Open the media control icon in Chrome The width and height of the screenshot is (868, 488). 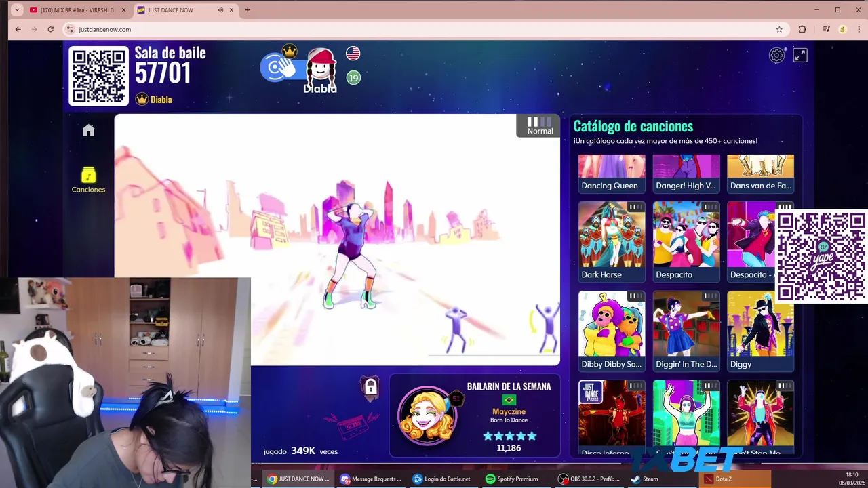(x=826, y=29)
